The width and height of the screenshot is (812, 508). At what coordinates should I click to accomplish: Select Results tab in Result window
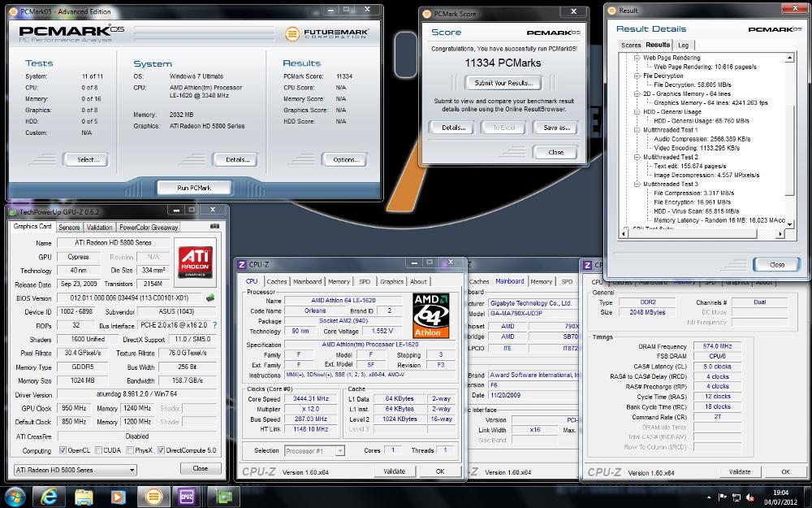658,45
